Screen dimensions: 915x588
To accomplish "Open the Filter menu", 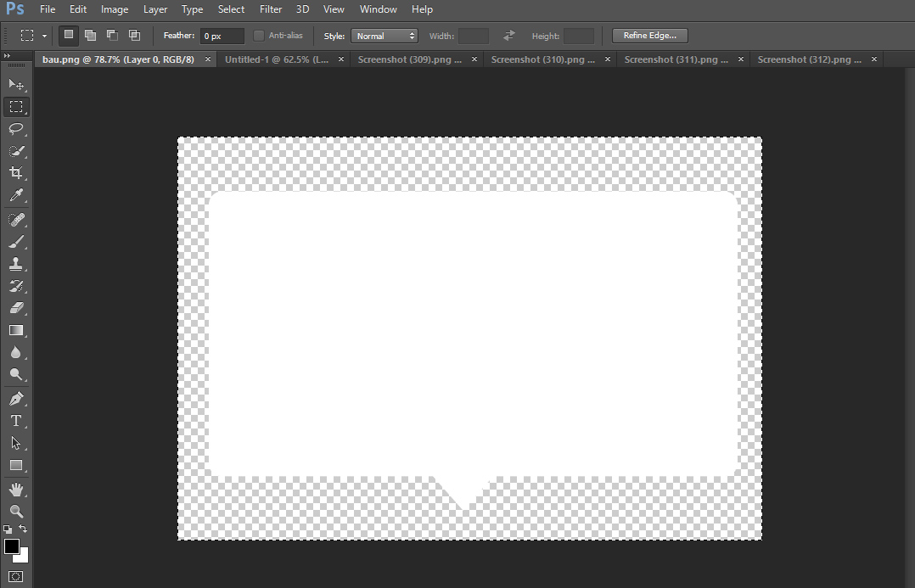I will click(271, 9).
